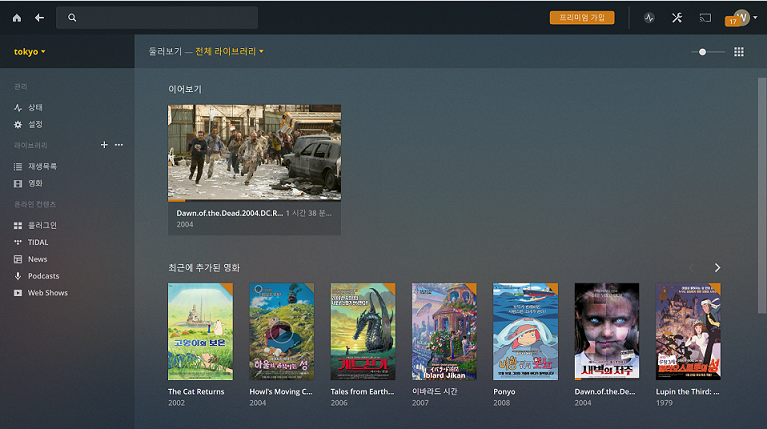Viewport: 767px width, 429px height.
Task: Click the search magnifier icon
Action: (72, 18)
